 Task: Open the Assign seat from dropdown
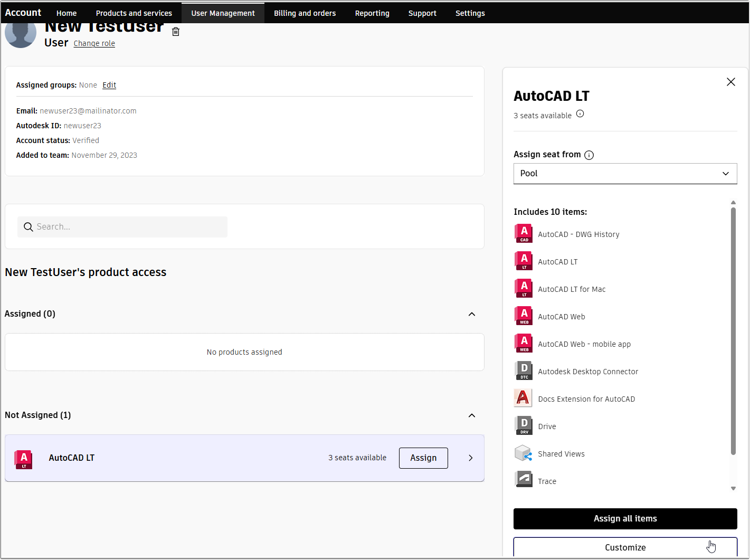(x=625, y=173)
